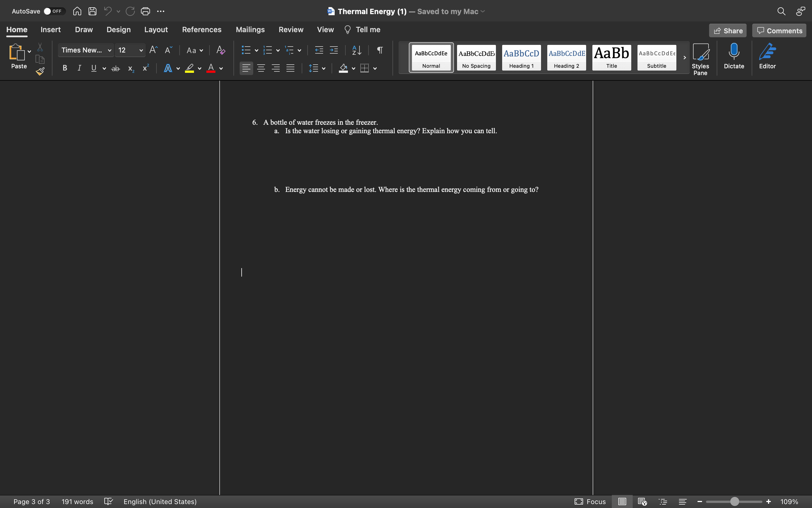
Task: Click the spelling proofing icon in status bar
Action: [x=108, y=501]
